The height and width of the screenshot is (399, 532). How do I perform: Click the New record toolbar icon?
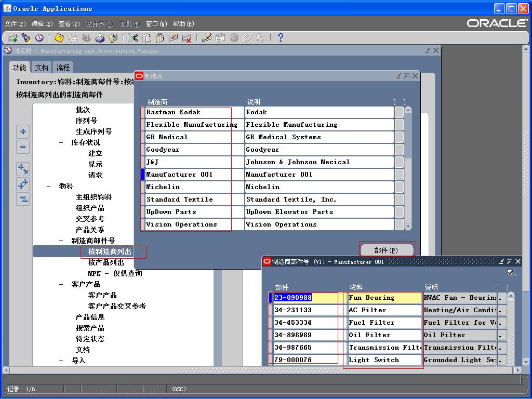(x=12, y=38)
